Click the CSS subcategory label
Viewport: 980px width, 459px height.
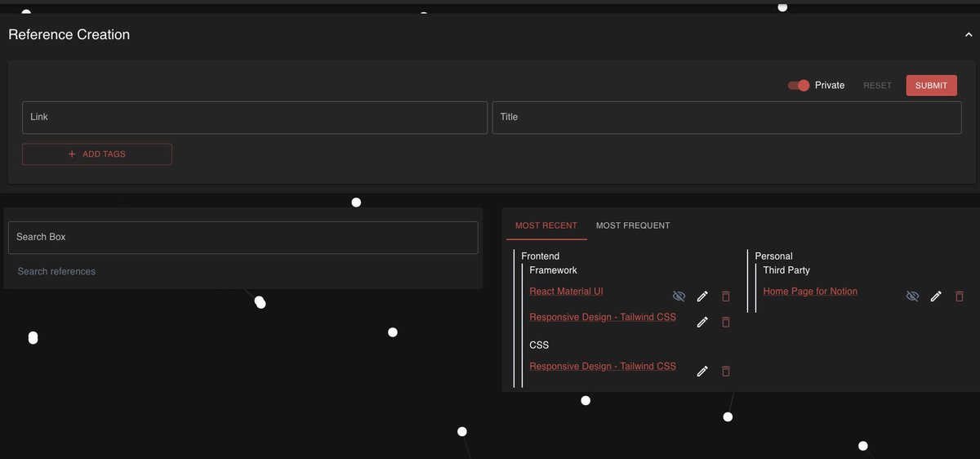[x=539, y=345]
